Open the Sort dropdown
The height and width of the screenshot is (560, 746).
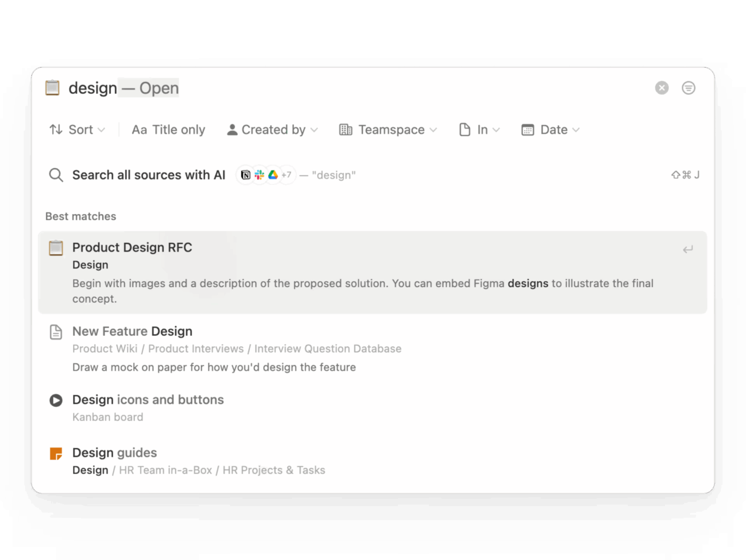point(77,129)
